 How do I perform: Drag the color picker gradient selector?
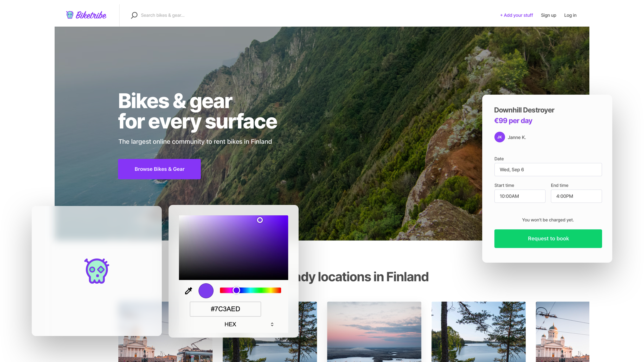(260, 220)
